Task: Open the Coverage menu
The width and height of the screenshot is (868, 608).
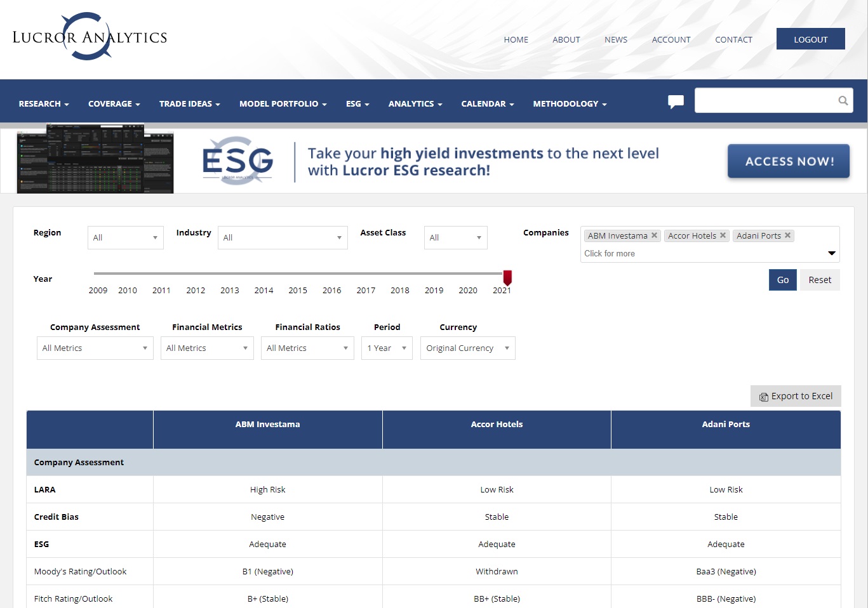Action: tap(114, 103)
